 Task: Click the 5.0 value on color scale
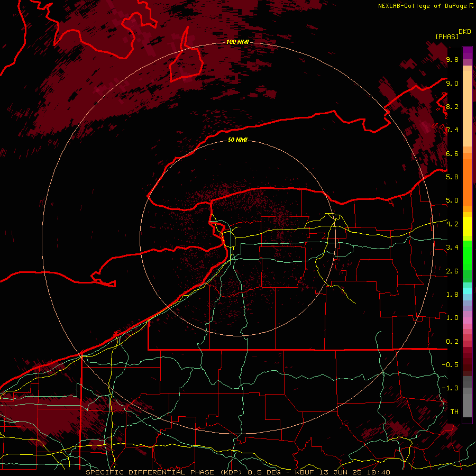point(452,200)
